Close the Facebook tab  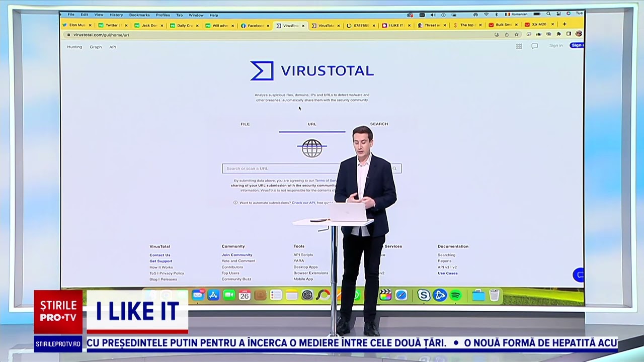coord(268,25)
